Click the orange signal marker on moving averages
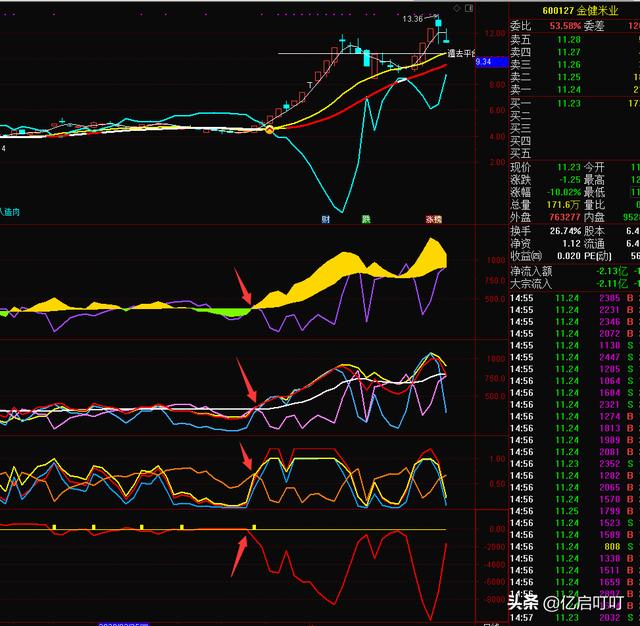This screenshot has width=640, height=626. tap(269, 130)
